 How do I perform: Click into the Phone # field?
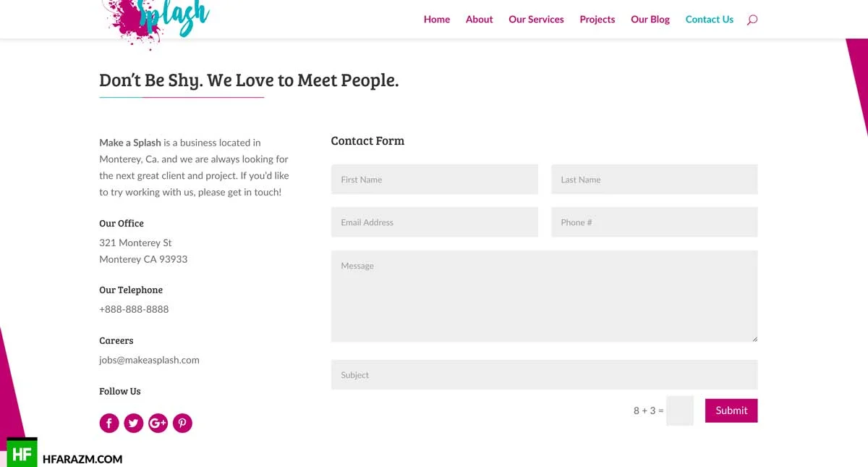pos(655,222)
